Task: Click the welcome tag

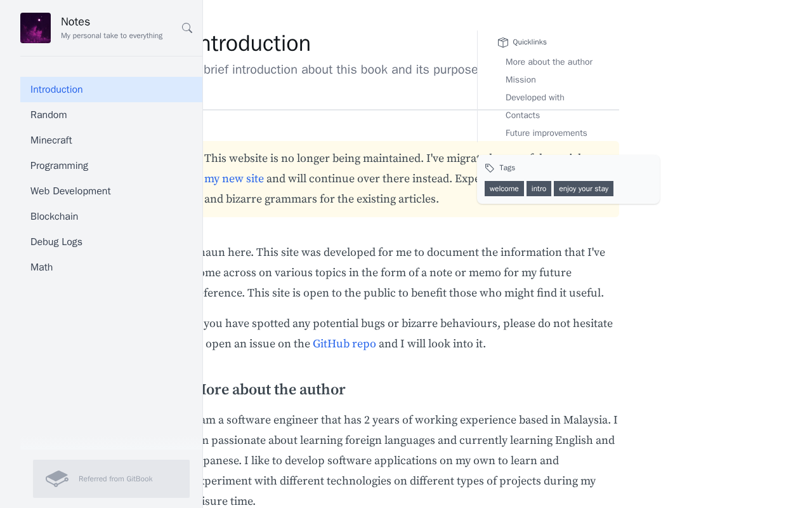Action: coord(504,189)
